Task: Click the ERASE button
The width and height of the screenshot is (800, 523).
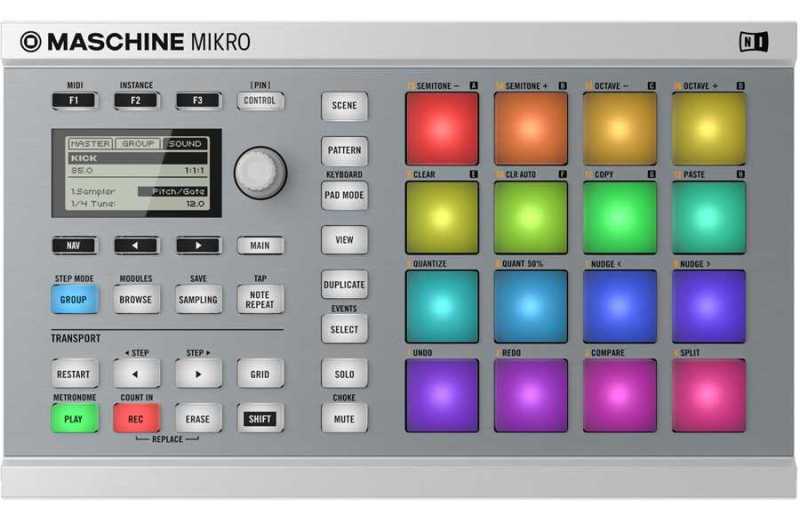Action: click(198, 419)
